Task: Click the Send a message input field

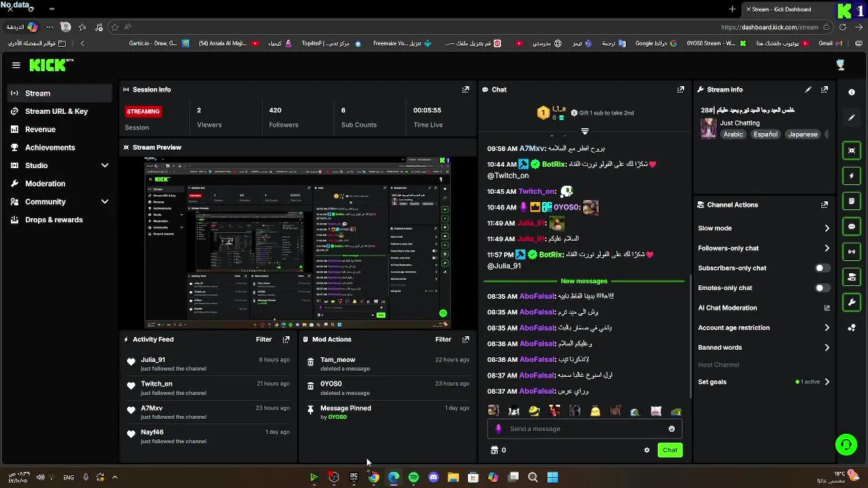Action: coord(585,429)
